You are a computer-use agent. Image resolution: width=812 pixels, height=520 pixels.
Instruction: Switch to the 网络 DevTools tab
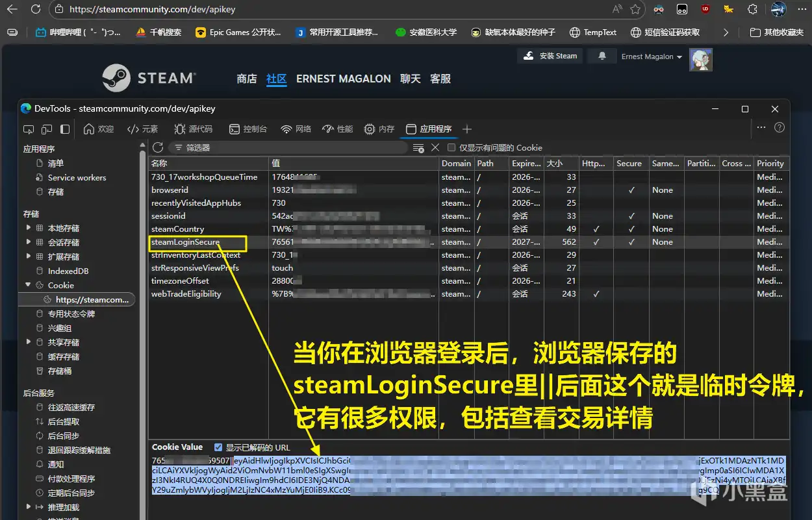(296, 129)
